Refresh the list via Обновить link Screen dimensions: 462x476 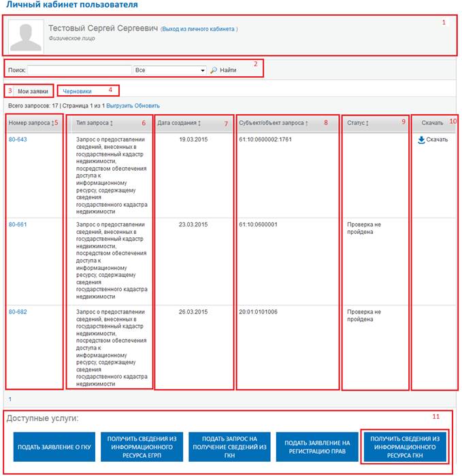[147, 106]
